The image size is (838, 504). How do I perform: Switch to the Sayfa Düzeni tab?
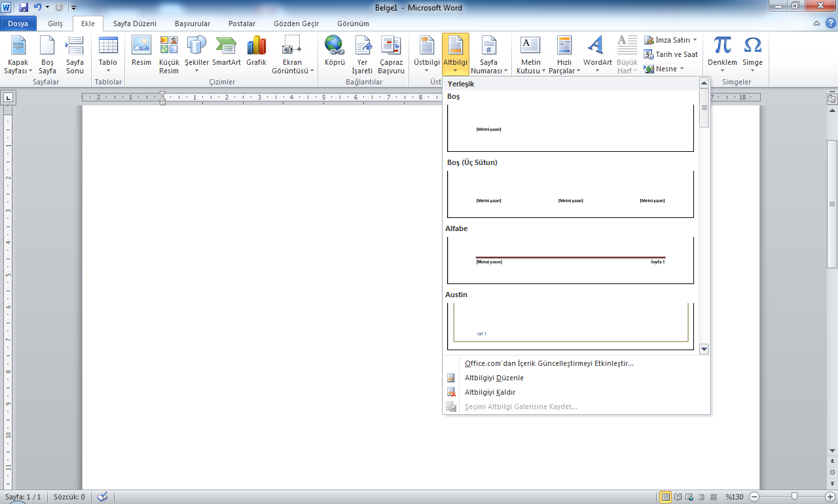[x=135, y=23]
